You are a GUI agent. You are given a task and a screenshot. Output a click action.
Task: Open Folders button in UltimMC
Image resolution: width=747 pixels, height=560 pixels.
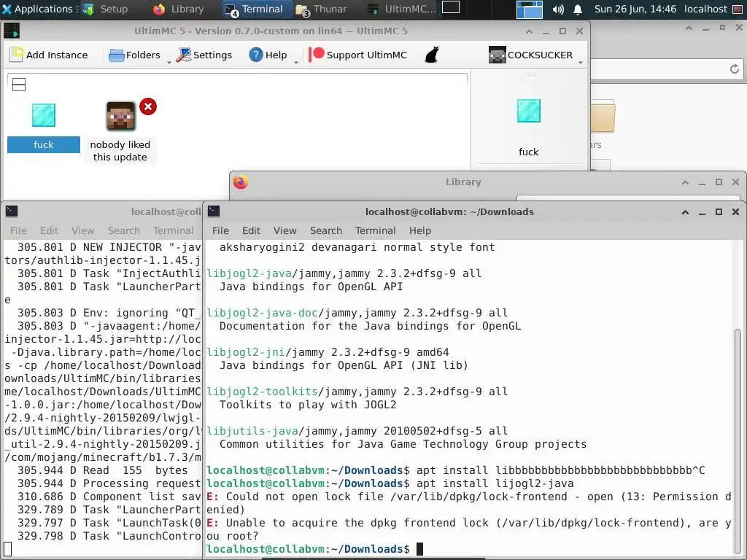[135, 55]
